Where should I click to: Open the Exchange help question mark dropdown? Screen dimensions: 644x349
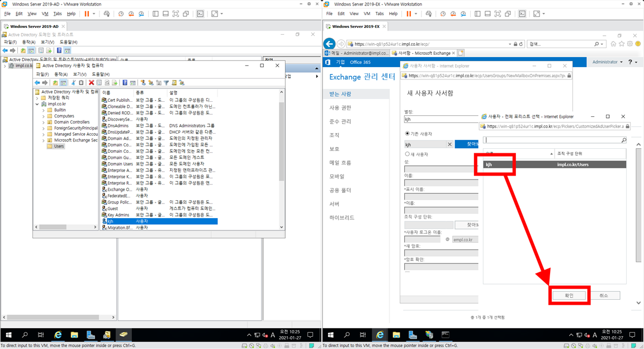pos(632,62)
